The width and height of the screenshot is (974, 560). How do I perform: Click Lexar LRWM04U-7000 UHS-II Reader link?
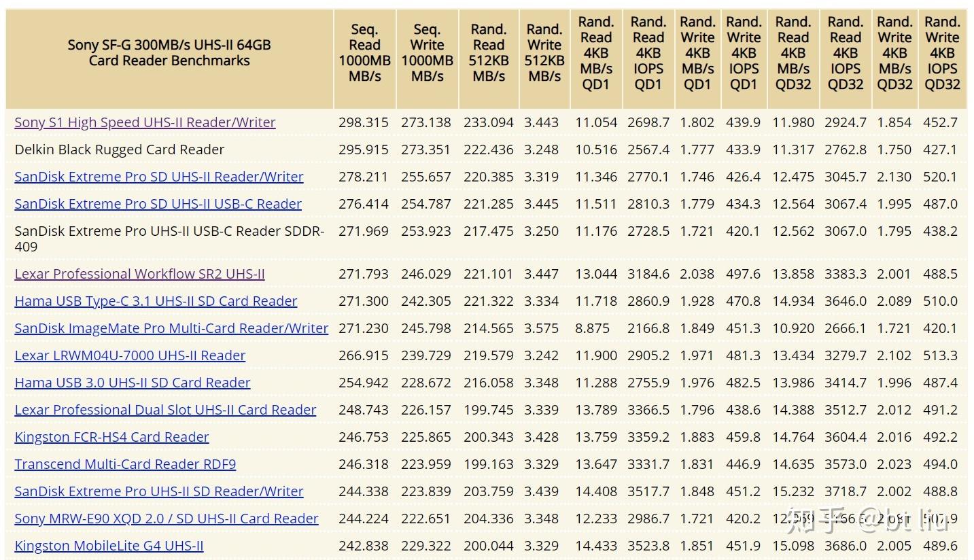point(130,355)
